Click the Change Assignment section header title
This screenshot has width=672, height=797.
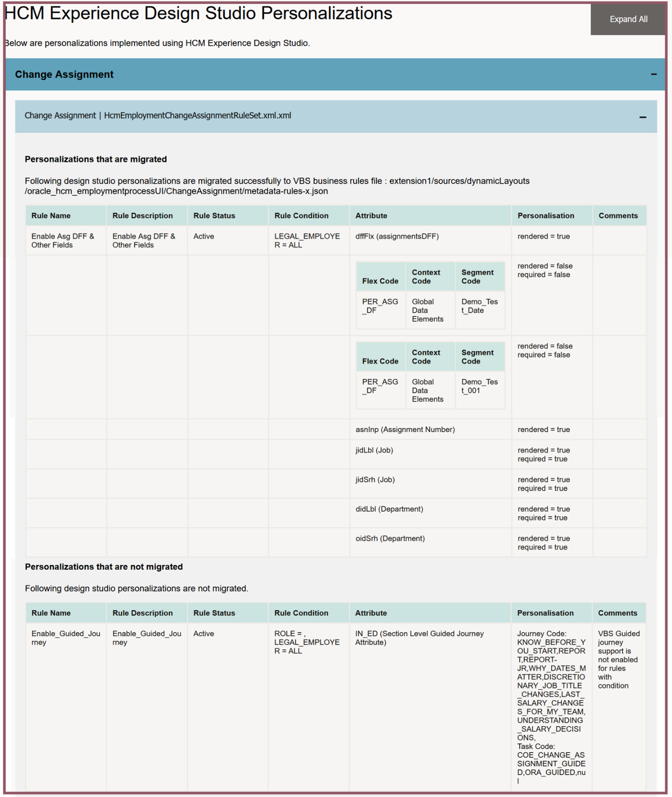(x=64, y=75)
